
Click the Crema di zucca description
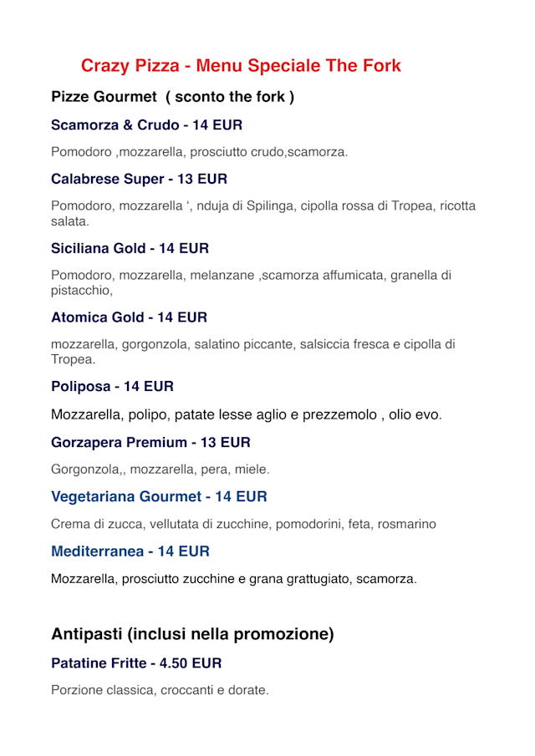click(243, 524)
